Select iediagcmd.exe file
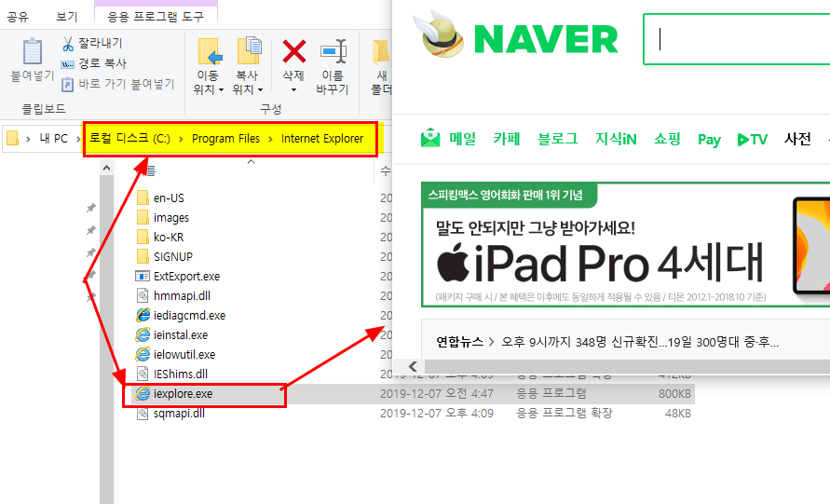The width and height of the screenshot is (830, 504). pyautogui.click(x=189, y=316)
